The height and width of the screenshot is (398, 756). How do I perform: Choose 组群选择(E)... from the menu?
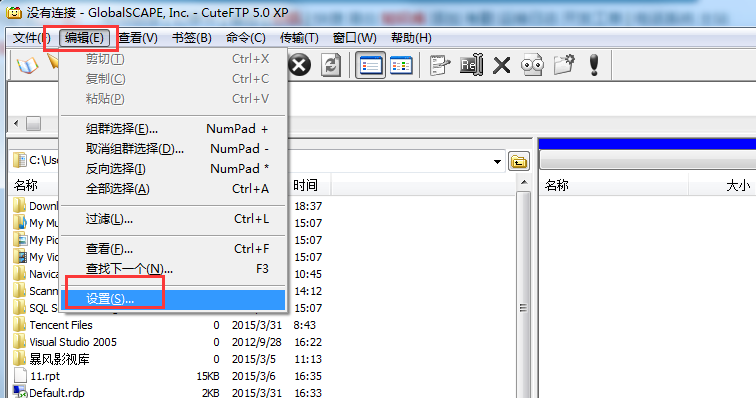click(174, 129)
